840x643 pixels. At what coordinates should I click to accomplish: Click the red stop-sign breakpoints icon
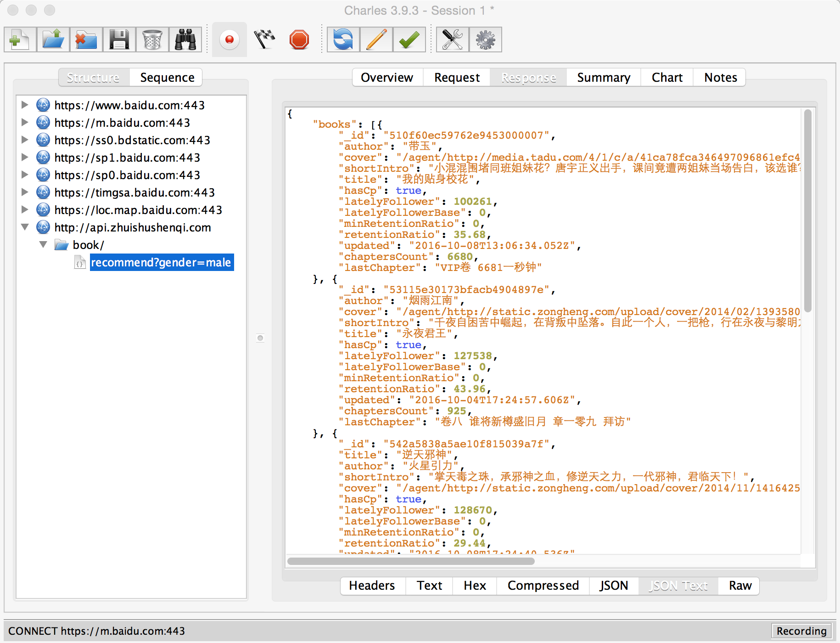tap(299, 40)
